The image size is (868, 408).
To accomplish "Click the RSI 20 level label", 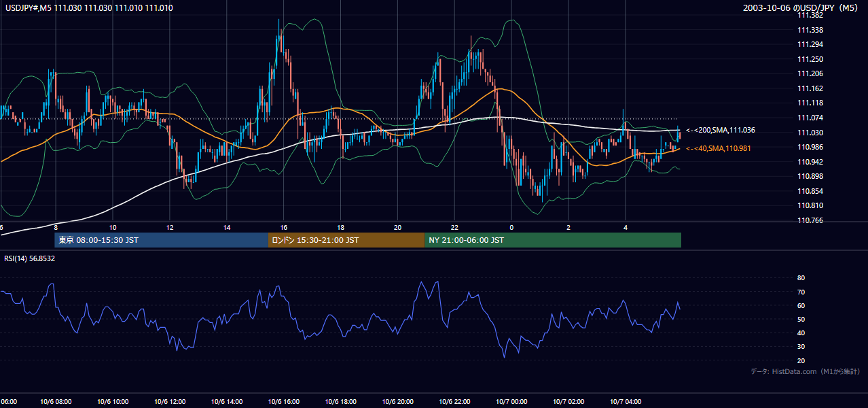I will point(801,360).
